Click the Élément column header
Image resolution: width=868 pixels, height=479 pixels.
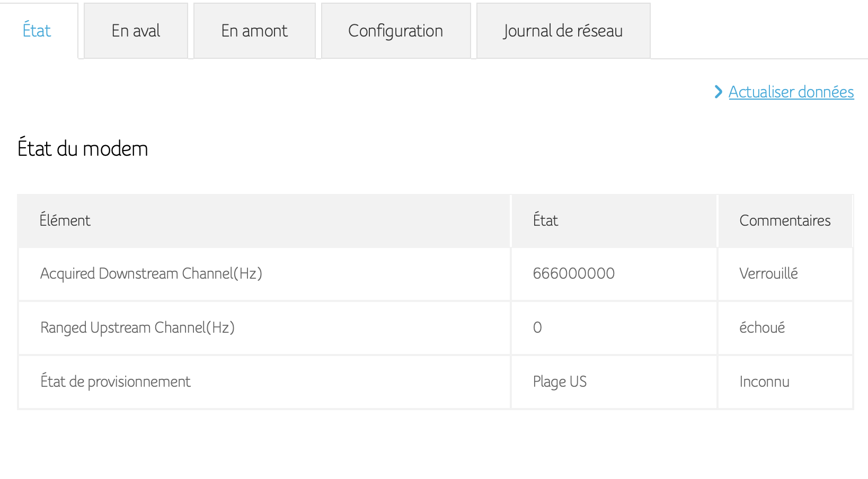pos(65,220)
